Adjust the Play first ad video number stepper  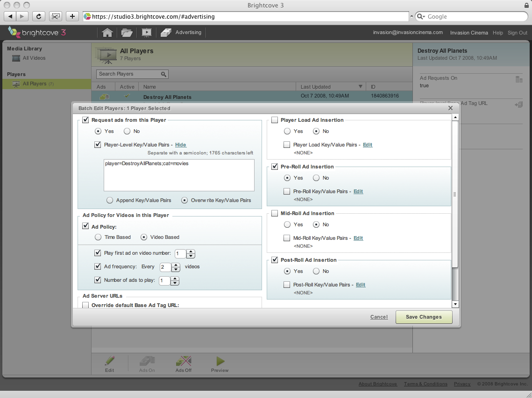[191, 253]
